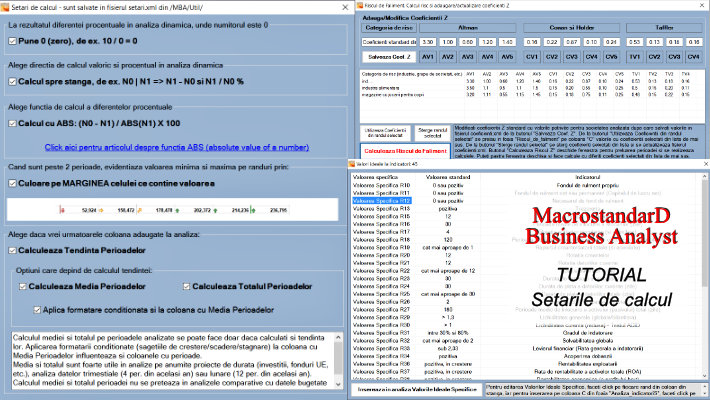The height and width of the screenshot is (400, 710).
Task: Click Insereaza in analiza Valorile Ideale Specifice
Action: [x=417, y=390]
